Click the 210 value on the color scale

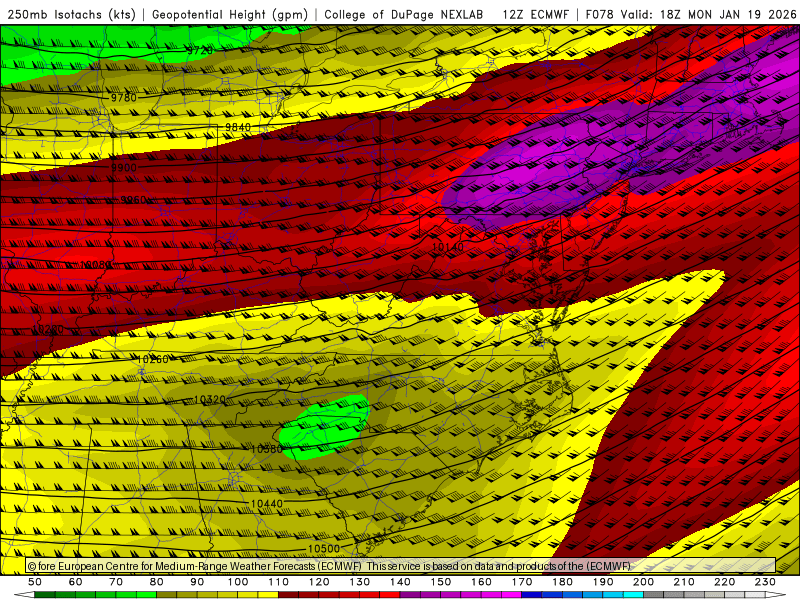[684, 582]
